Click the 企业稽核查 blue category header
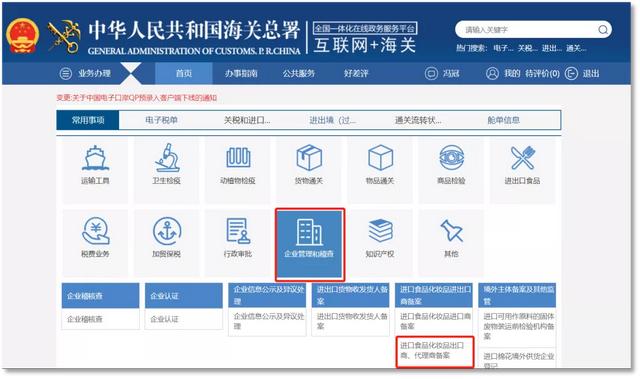The height and width of the screenshot is (379, 640). [100, 295]
